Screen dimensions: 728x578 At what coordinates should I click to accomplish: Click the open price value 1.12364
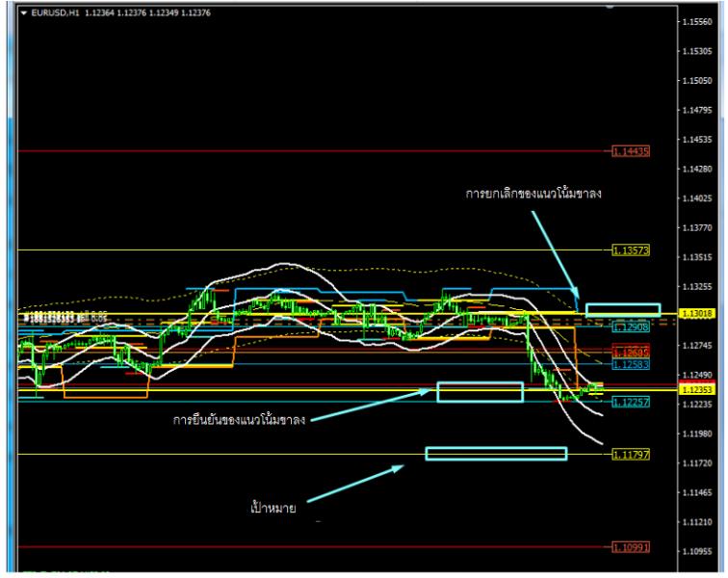click(99, 13)
